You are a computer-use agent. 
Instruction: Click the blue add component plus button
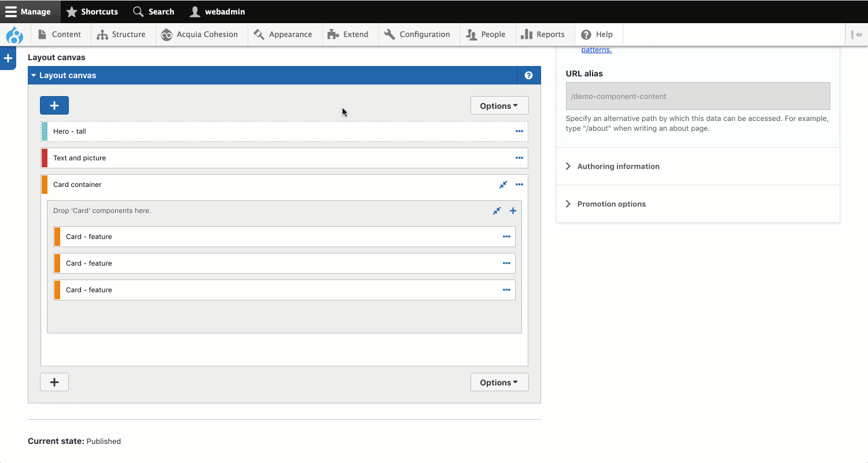tap(54, 105)
